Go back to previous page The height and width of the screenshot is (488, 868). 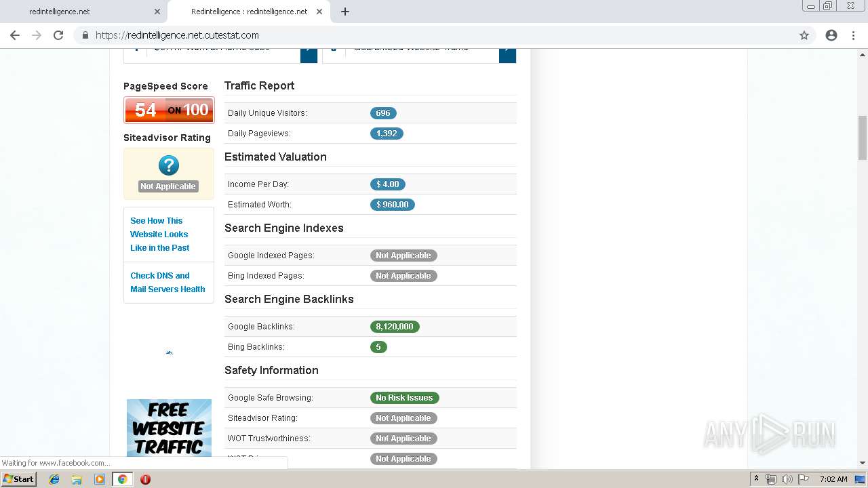tap(15, 35)
